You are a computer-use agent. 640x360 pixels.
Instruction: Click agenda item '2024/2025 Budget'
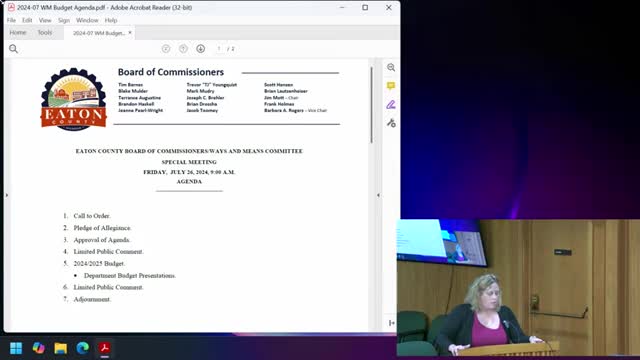(x=99, y=264)
